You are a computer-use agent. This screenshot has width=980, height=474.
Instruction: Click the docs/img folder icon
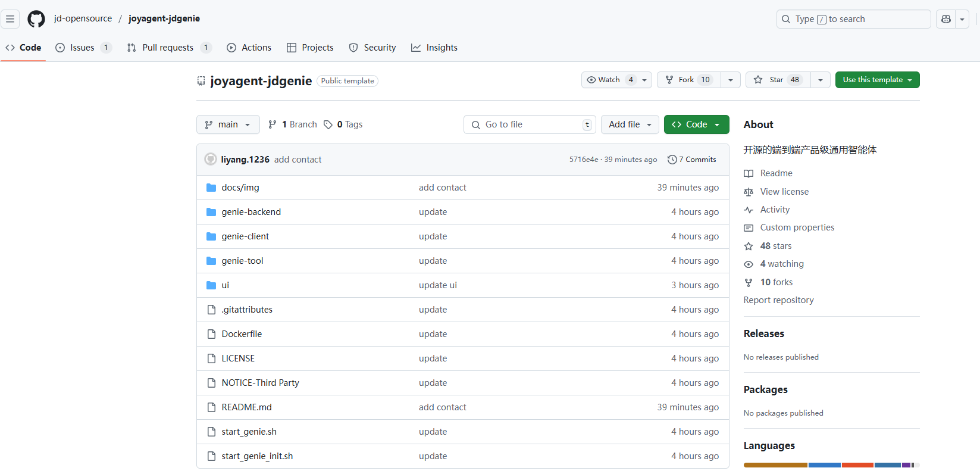[x=211, y=188]
